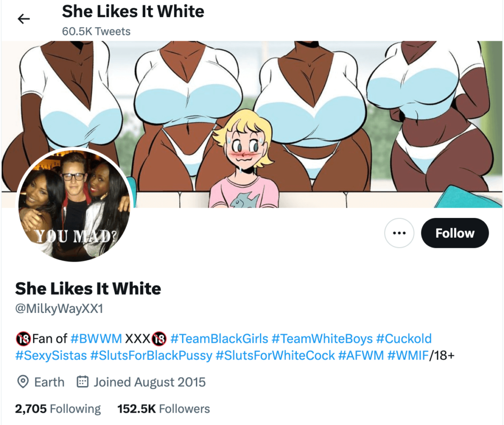Select the @MilkyWayXX1 handle text
Image resolution: width=504 pixels, height=425 pixels.
59,309
